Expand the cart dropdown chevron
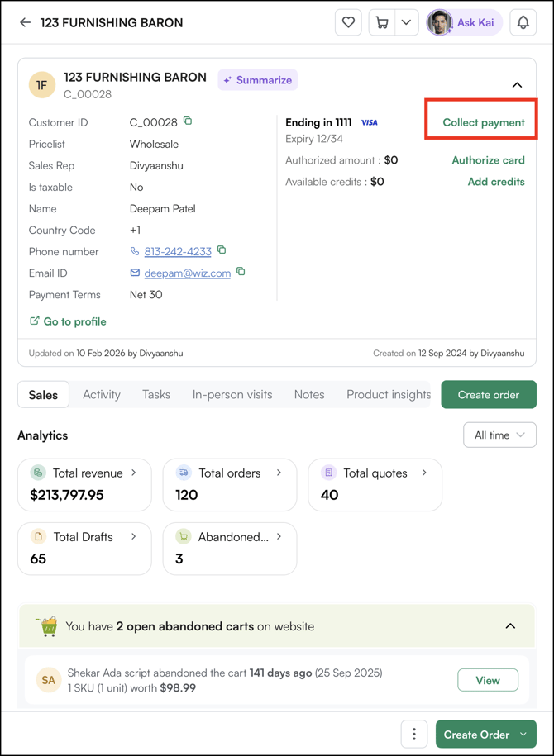The height and width of the screenshot is (756, 554). [406, 22]
